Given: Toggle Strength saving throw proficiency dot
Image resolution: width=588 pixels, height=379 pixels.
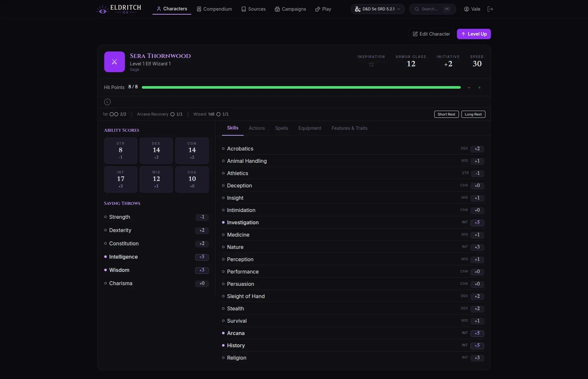Looking at the screenshot, I should [105, 217].
